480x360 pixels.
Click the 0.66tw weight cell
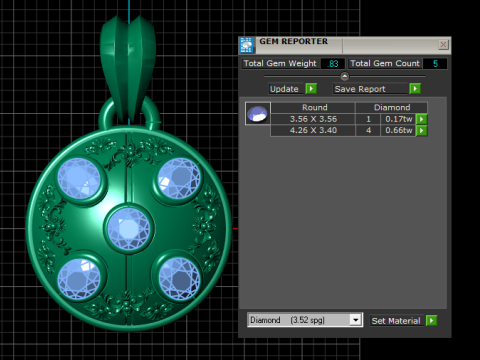point(399,130)
